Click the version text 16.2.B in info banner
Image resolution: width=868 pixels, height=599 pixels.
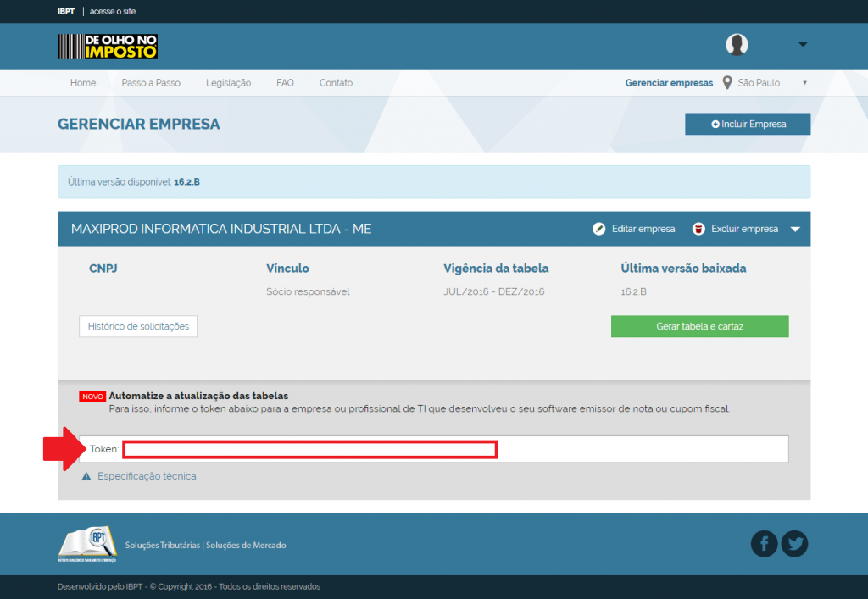point(187,182)
